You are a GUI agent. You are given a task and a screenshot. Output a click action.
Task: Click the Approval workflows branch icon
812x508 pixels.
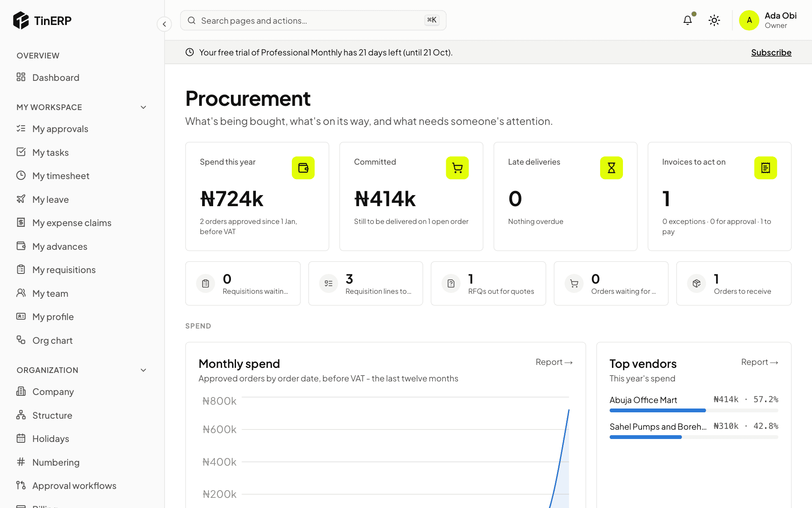click(x=21, y=485)
